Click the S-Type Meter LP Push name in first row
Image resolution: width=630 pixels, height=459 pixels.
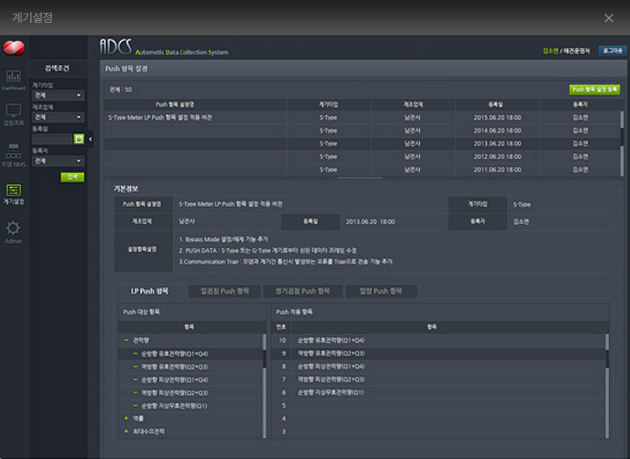(160, 117)
